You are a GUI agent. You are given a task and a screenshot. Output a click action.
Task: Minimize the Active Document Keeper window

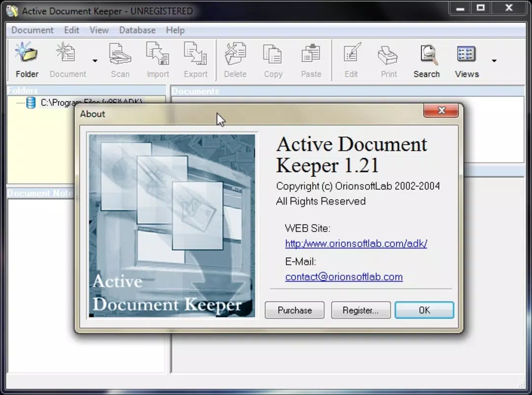460,8
